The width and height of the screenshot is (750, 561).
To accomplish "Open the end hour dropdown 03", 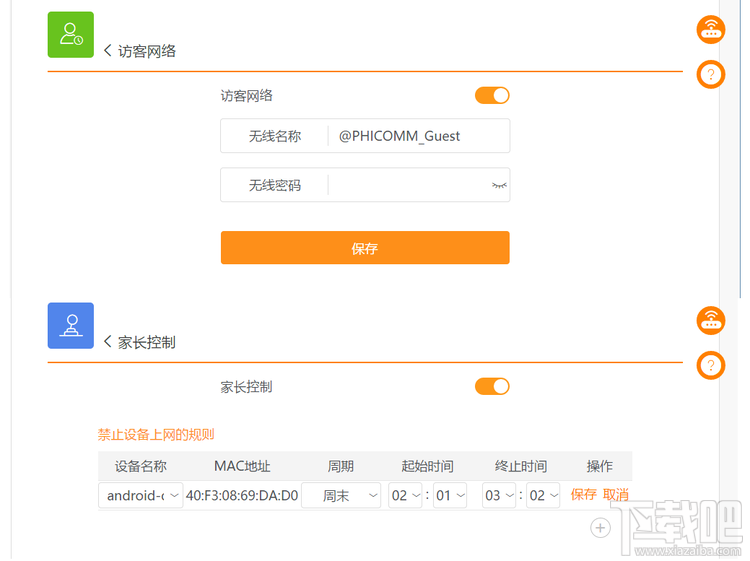I will pos(499,495).
